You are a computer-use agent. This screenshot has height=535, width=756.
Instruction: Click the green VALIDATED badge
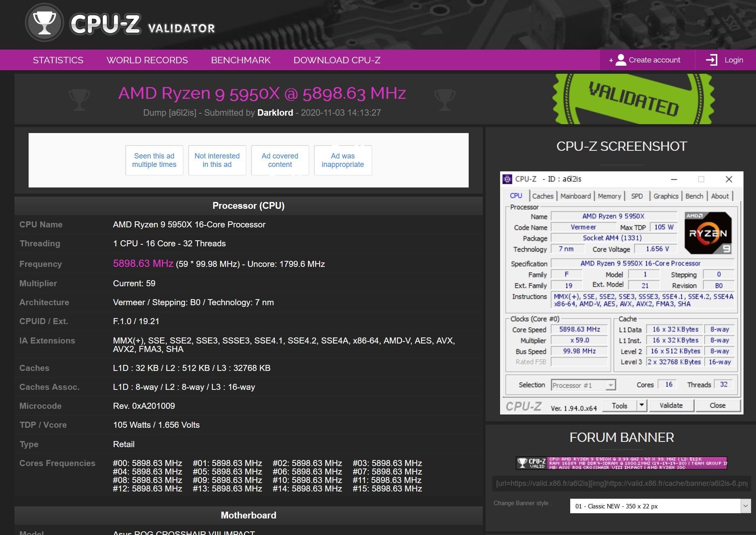click(x=633, y=98)
